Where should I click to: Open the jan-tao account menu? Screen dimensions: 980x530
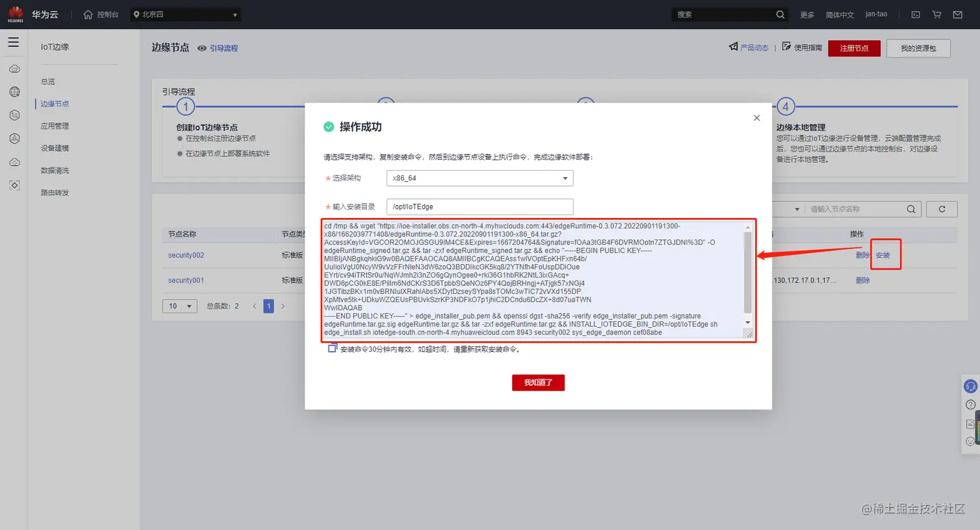(x=876, y=14)
